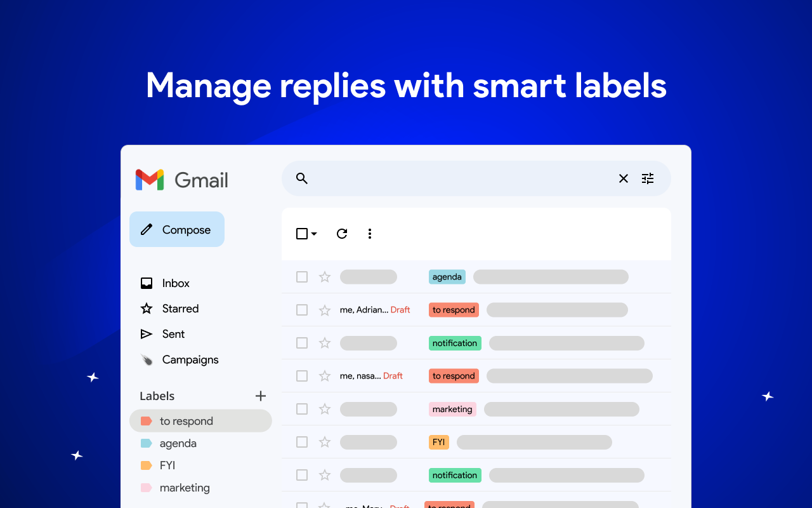The width and height of the screenshot is (812, 508).
Task: Click the Campaigns rocket icon
Action: tap(147, 359)
